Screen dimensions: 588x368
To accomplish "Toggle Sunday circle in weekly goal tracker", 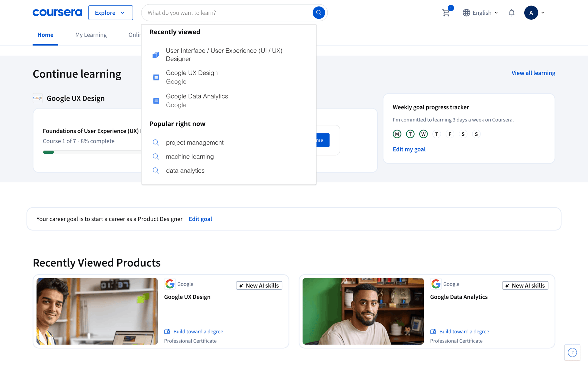I will pos(476,134).
